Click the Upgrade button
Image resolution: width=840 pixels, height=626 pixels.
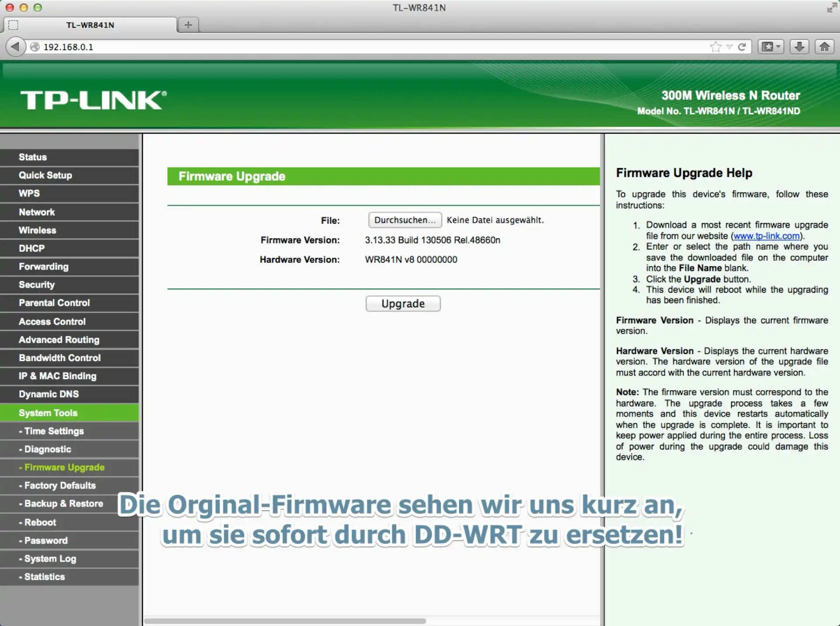point(403,303)
